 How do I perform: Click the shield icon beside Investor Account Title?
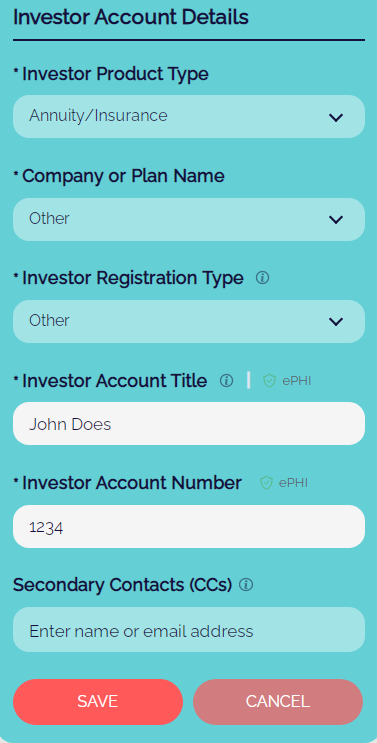[x=269, y=381]
